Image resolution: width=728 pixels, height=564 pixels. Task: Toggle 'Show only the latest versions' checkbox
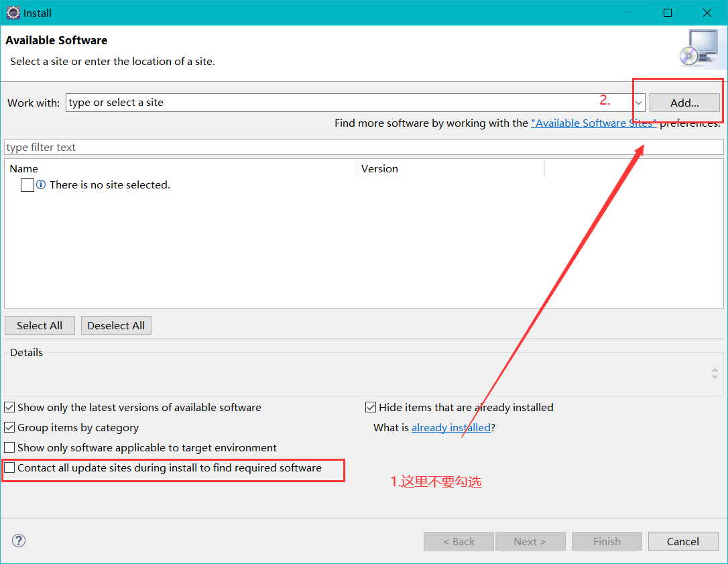tap(9, 408)
